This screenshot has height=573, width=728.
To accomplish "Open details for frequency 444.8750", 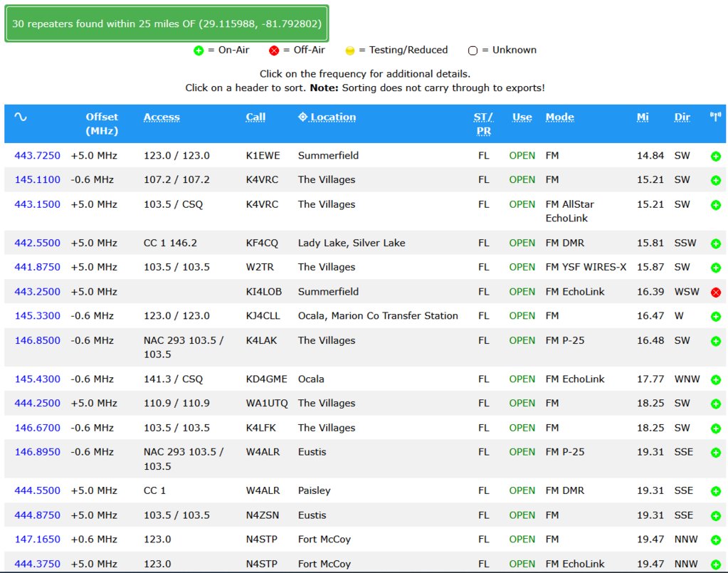I will tap(37, 515).
